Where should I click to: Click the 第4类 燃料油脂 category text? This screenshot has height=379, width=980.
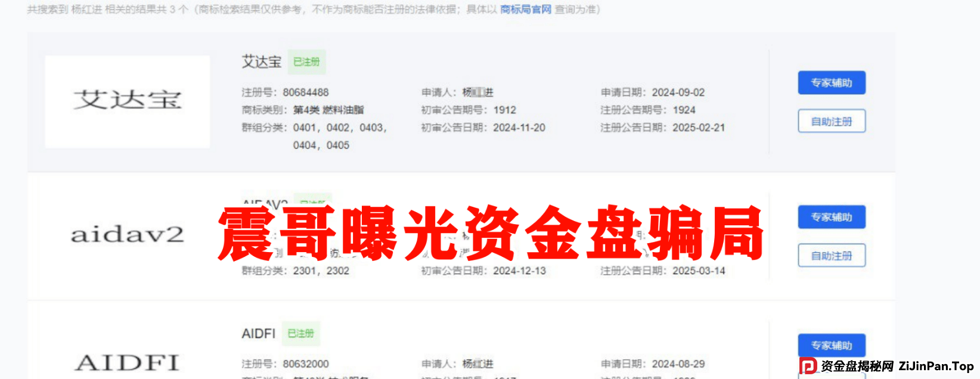tap(328, 110)
